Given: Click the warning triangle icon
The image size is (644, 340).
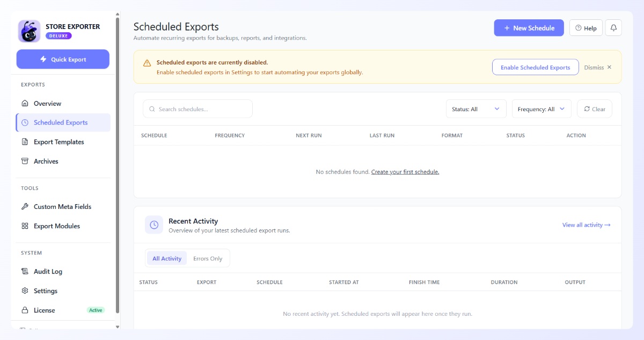Looking at the screenshot, I should (x=147, y=63).
